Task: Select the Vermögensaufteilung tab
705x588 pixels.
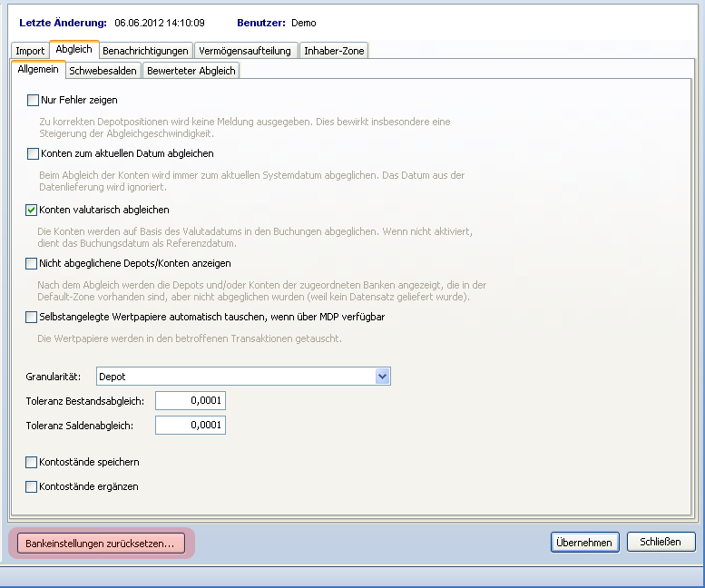Action: [246, 51]
